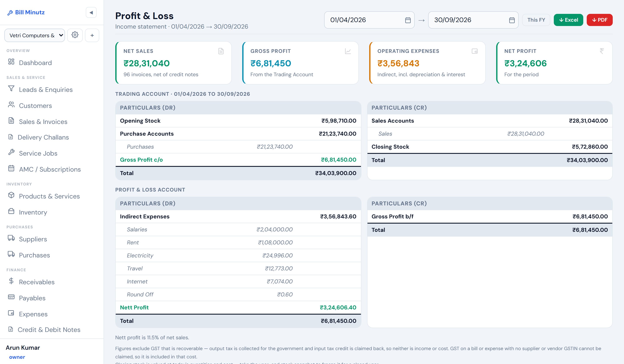Image resolution: width=624 pixels, height=364 pixels.
Task: Click the Nett Profit row
Action: (238, 307)
